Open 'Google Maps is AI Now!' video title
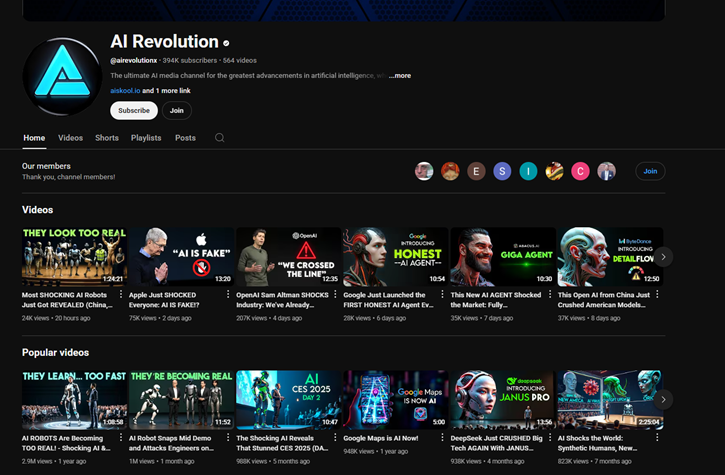The width and height of the screenshot is (725, 475). click(381, 438)
